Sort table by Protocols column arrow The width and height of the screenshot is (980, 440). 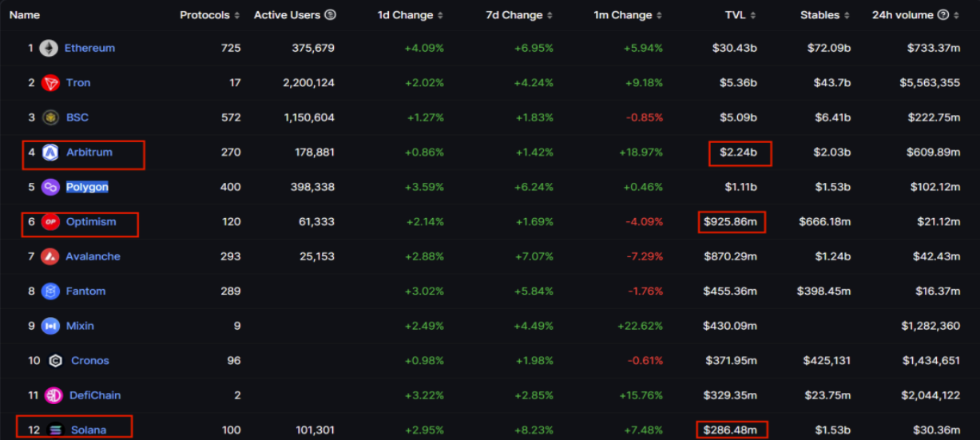coord(236,15)
